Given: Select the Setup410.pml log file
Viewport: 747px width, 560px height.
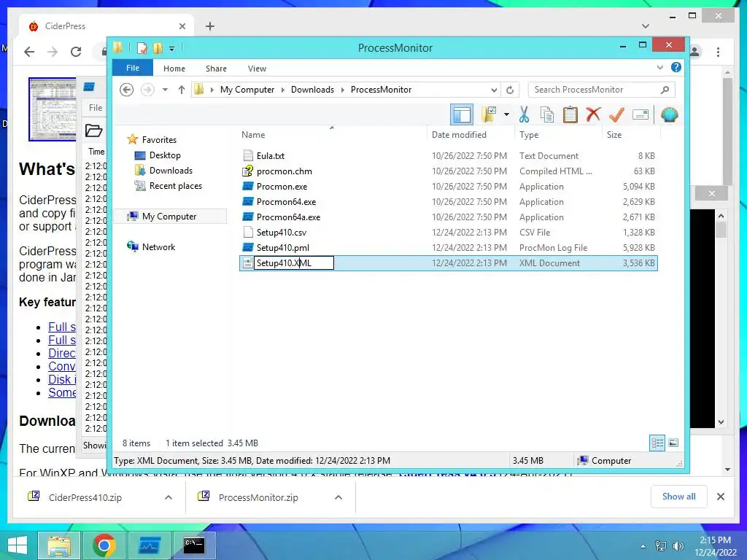Looking at the screenshot, I should pos(282,248).
